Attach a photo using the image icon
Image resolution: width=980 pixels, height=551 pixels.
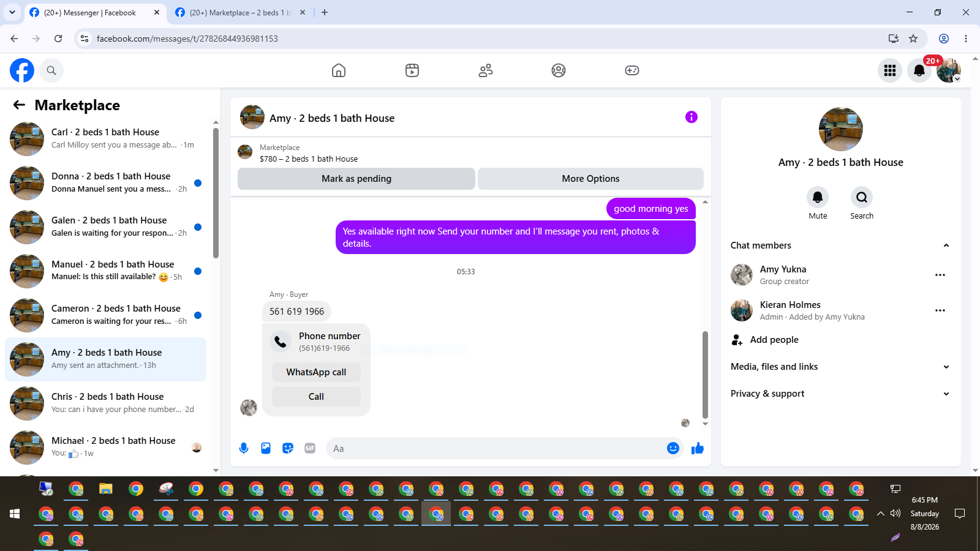click(266, 448)
